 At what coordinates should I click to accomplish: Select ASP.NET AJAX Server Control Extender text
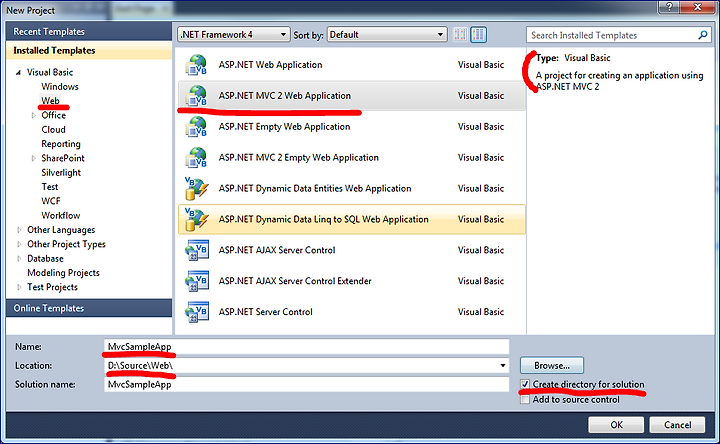coord(295,281)
